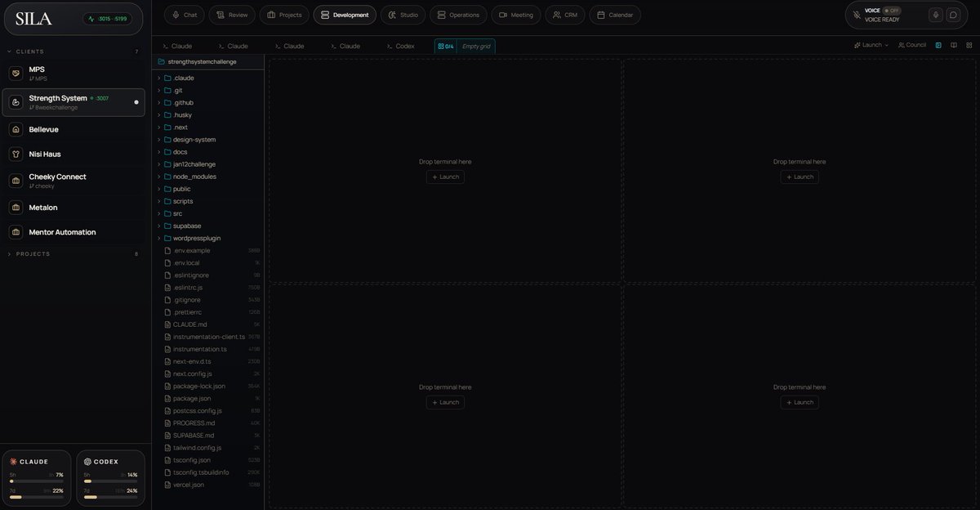Click the Codex 7d usage bar
980x510 pixels.
click(x=111, y=497)
